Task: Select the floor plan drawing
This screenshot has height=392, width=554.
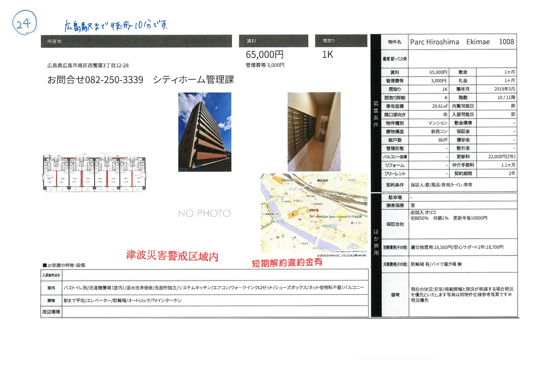Action: [x=94, y=173]
